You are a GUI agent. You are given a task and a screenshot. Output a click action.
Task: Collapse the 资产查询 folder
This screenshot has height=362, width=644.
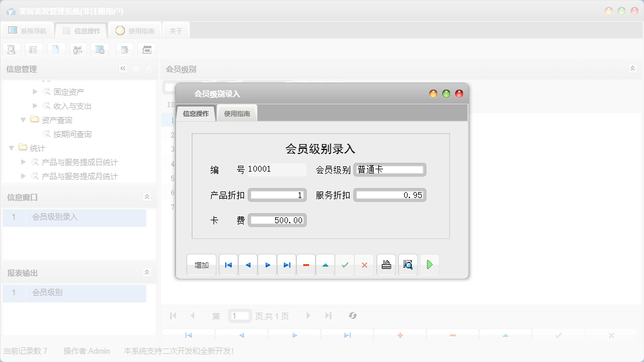pyautogui.click(x=22, y=119)
